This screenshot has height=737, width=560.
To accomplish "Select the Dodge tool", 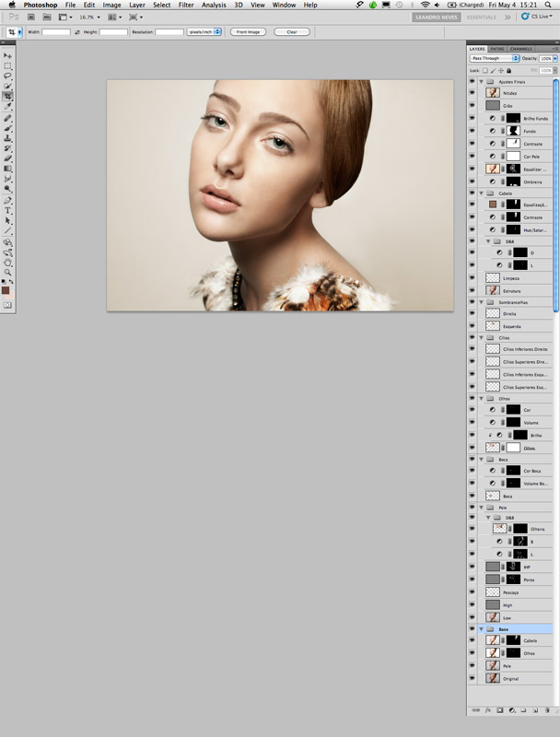I will coord(7,189).
